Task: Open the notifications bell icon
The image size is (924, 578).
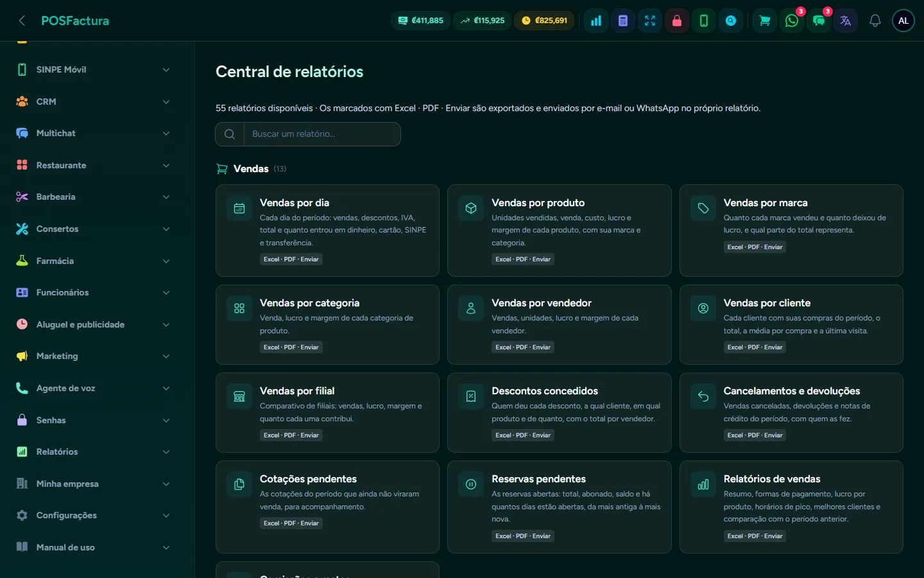Action: point(875,21)
